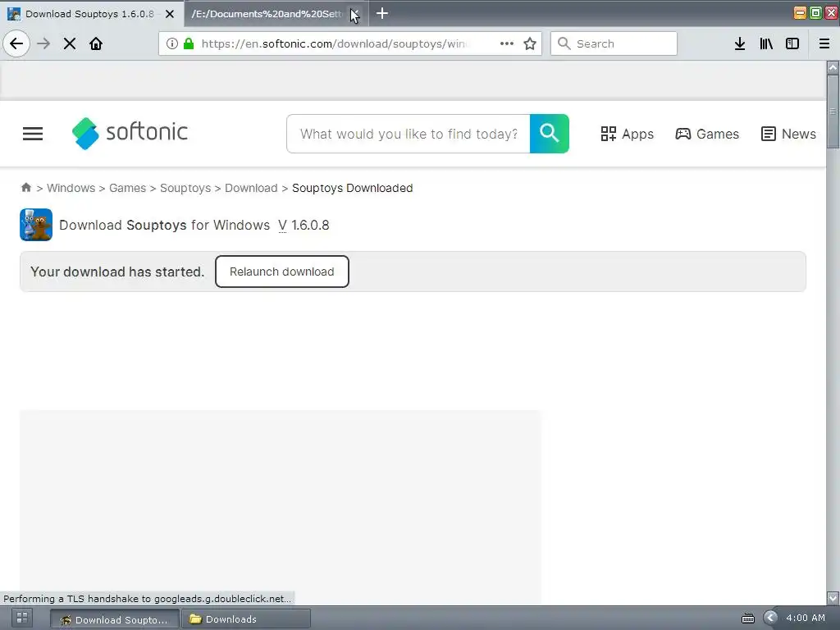Click the V version abbreviation label
Viewport: 840px width, 630px height.
coord(282,225)
